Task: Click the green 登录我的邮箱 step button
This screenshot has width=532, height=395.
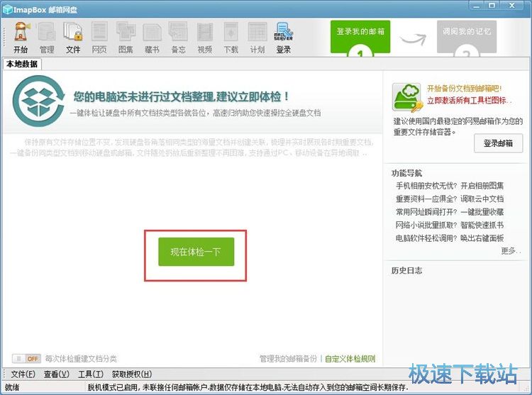Action: click(x=360, y=37)
